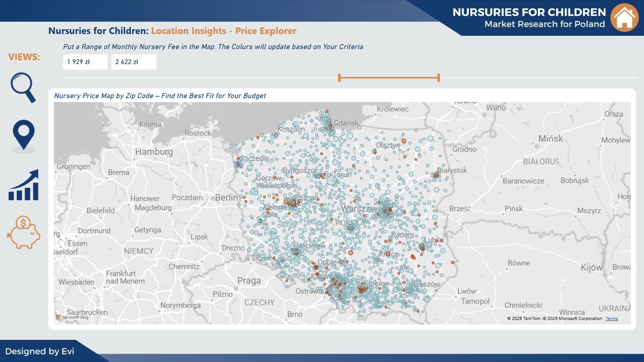Screen dimensions: 644x362
Task: Click the Winnica label on the map
Action: 572,312
